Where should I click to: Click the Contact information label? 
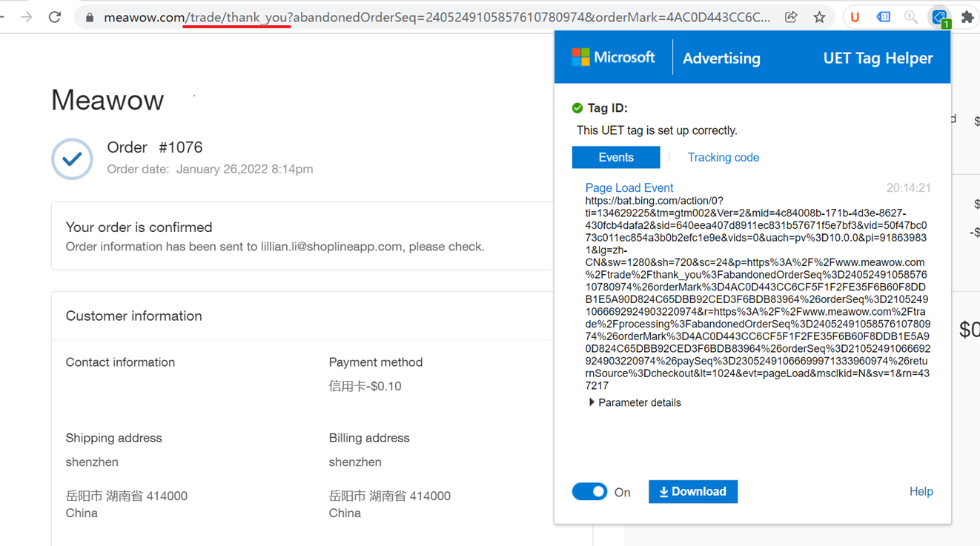[x=120, y=362]
